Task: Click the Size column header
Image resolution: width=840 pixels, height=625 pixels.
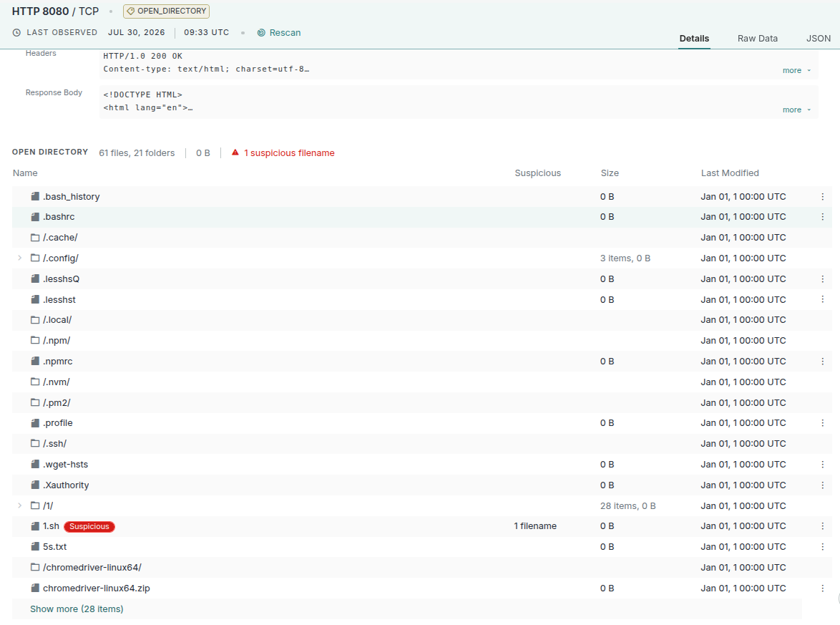Action: point(610,173)
